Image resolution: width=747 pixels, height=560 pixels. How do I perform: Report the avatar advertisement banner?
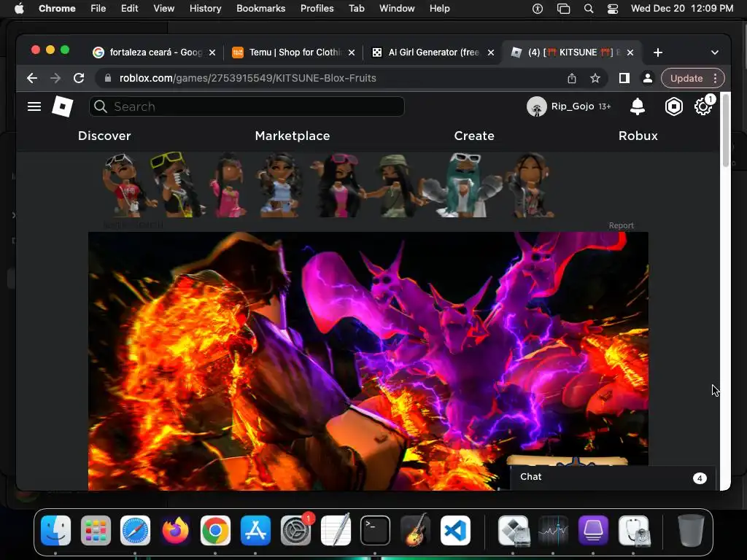[622, 225]
